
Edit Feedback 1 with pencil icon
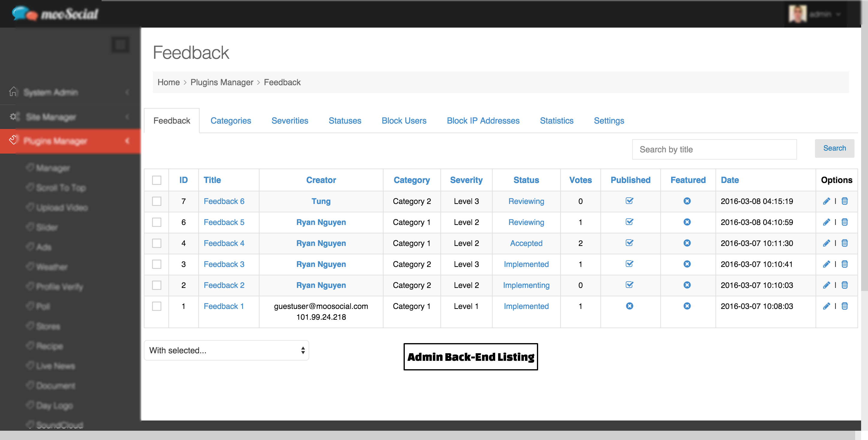click(x=826, y=306)
